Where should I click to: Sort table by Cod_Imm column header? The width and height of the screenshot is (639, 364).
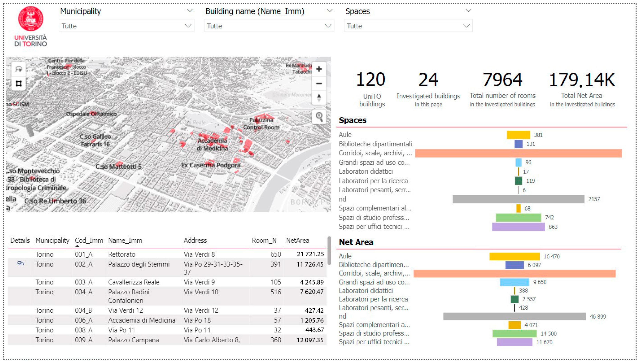coord(89,240)
